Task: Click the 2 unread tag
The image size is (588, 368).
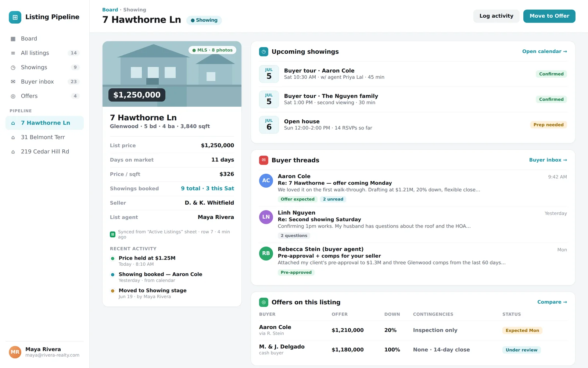Action: (333, 199)
